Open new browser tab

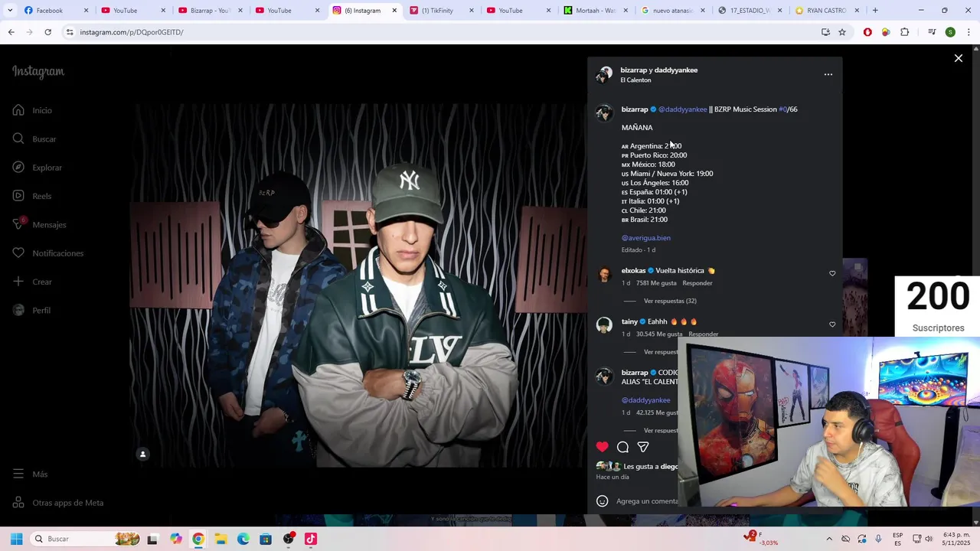[x=875, y=11]
